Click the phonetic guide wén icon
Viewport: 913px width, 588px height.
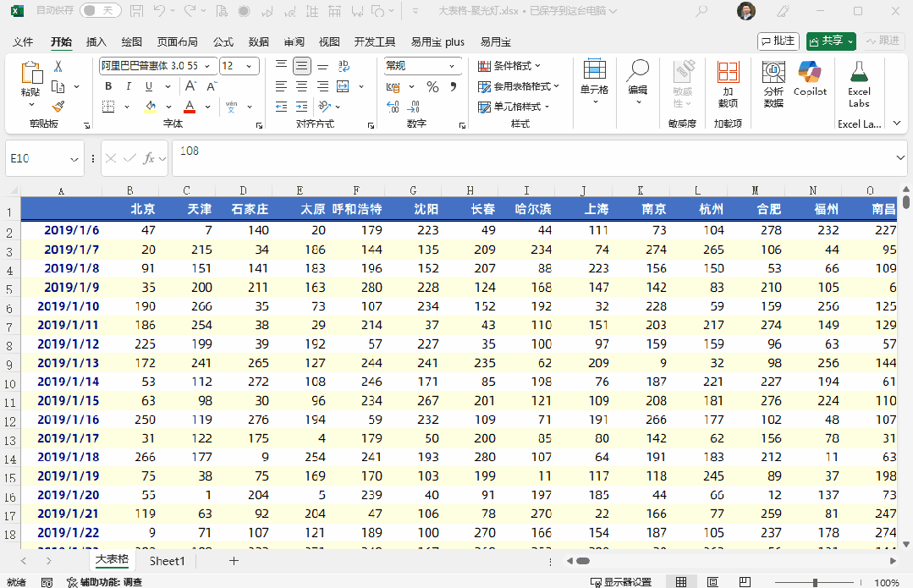pos(231,107)
